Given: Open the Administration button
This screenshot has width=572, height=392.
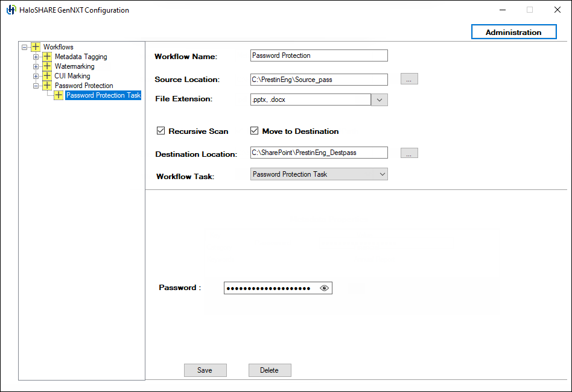Looking at the screenshot, I should [x=513, y=32].
